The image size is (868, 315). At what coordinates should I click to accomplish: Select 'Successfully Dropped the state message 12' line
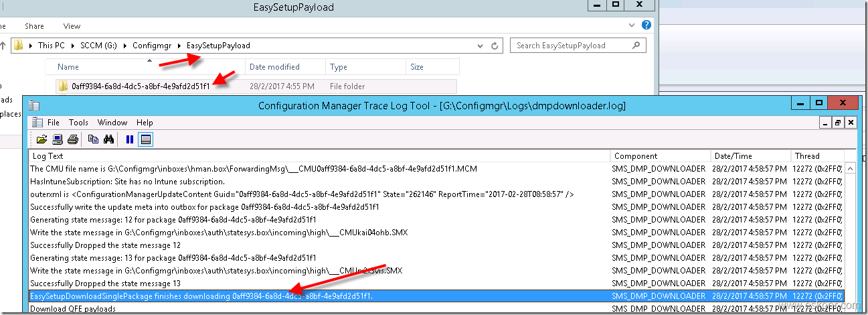pos(436,245)
